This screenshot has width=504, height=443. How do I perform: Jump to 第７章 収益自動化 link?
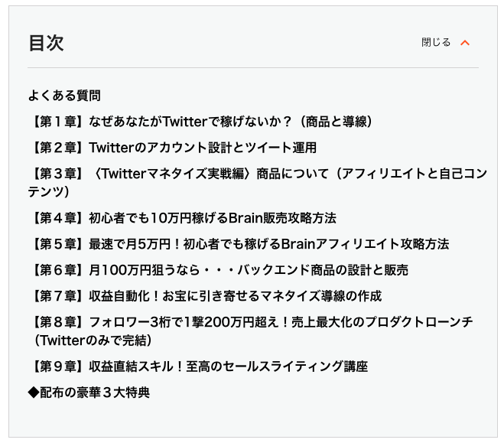[x=205, y=295]
